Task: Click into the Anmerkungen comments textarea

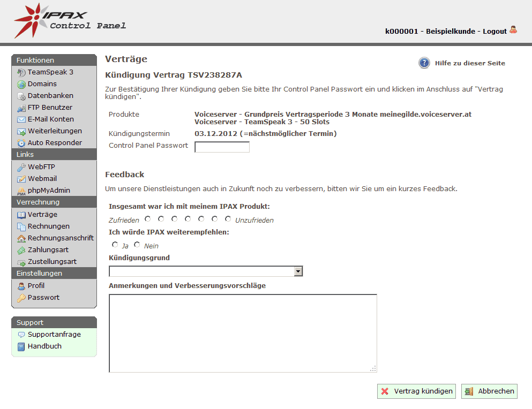Action: [243, 333]
